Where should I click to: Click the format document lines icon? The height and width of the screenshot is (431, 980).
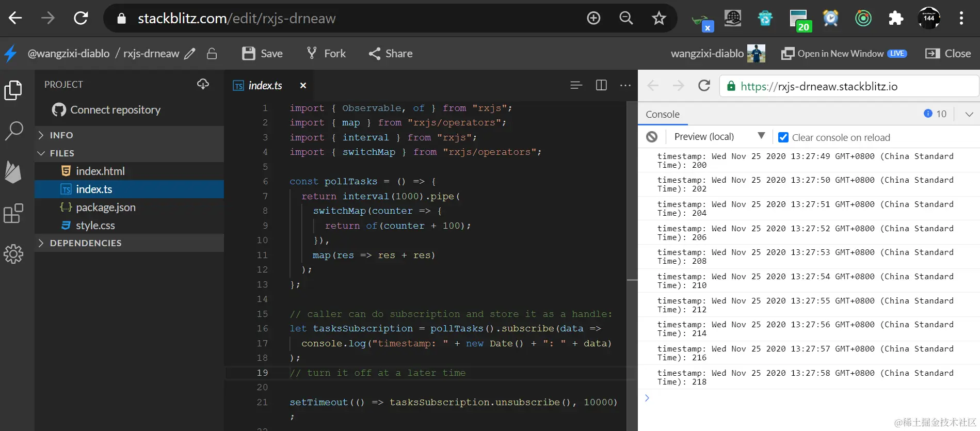pyautogui.click(x=576, y=85)
